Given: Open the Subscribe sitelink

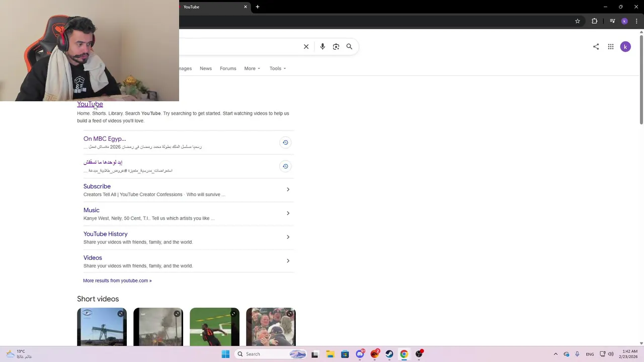Looking at the screenshot, I should coord(97,187).
